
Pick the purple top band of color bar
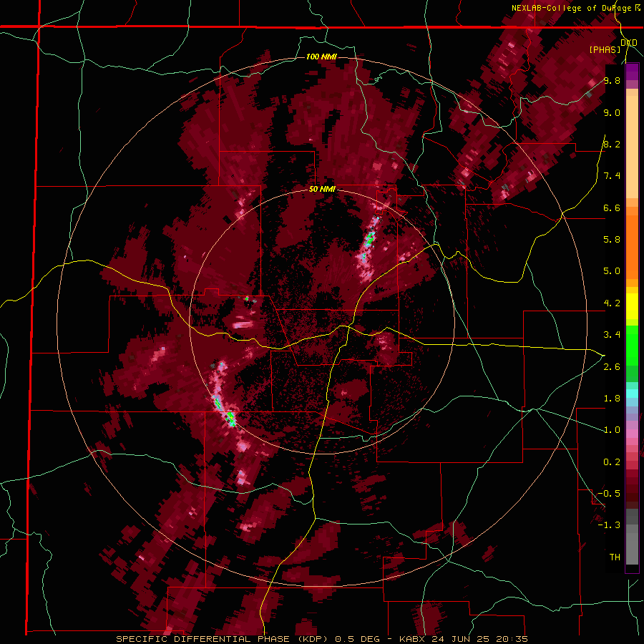tap(632, 72)
